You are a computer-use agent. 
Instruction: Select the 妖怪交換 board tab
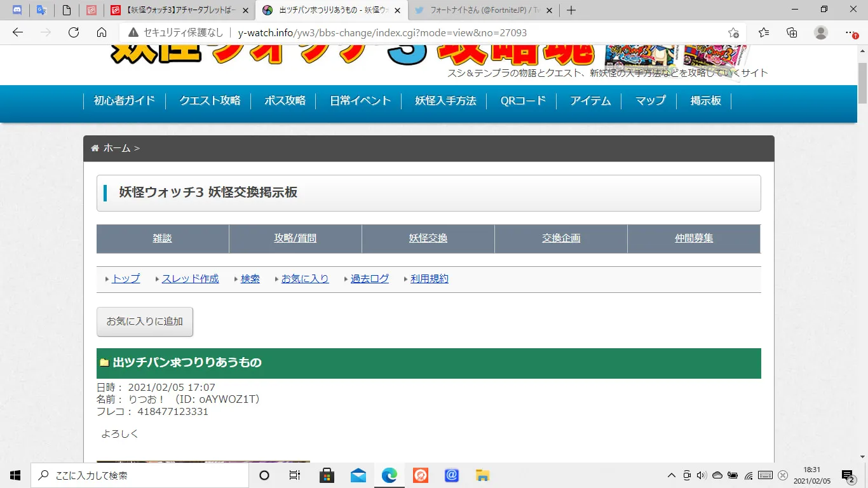pos(428,238)
